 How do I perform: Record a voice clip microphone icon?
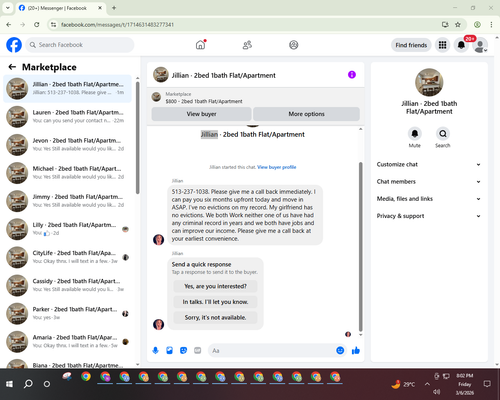coord(155,350)
